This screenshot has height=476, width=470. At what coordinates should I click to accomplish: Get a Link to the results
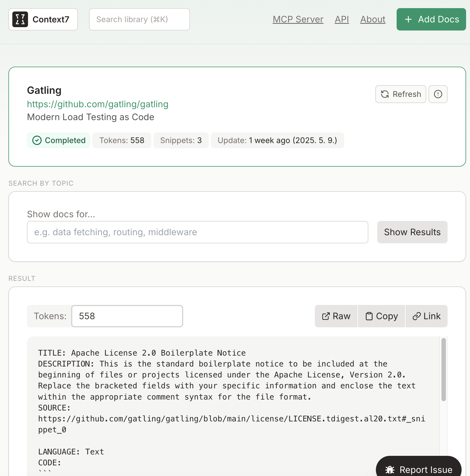tap(426, 316)
